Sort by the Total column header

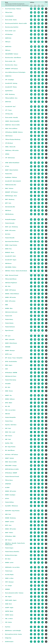(46, 2)
